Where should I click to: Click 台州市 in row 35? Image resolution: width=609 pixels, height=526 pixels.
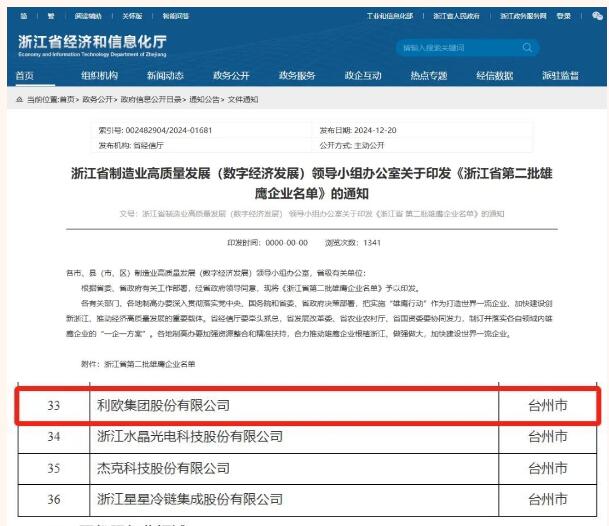548,469
